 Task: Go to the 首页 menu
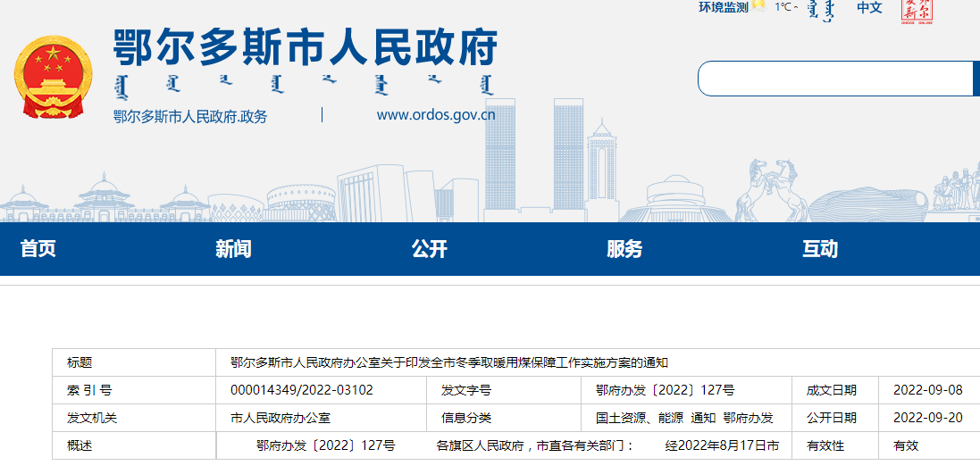(38, 248)
